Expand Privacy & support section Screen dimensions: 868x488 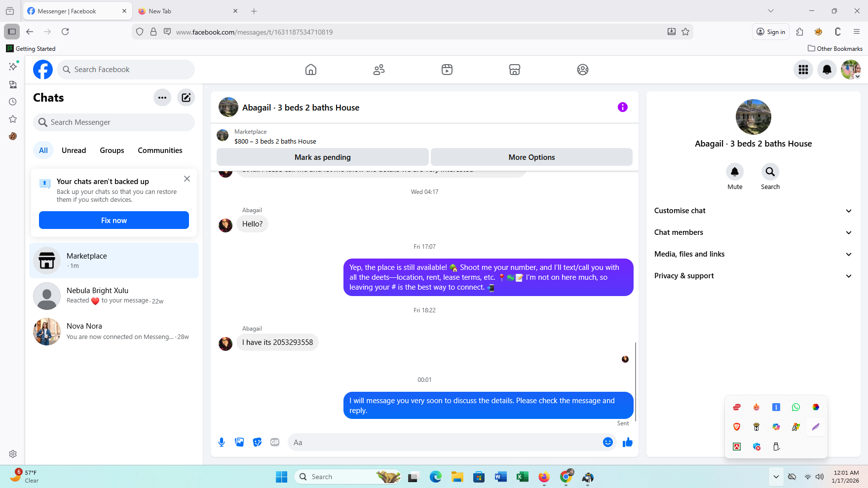[x=753, y=276]
